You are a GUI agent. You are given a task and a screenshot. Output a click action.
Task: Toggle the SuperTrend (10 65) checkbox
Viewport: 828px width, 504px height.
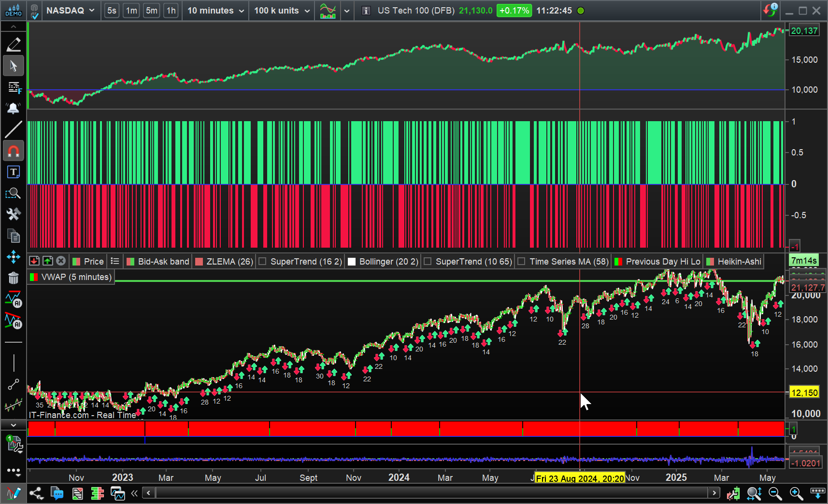[428, 262]
